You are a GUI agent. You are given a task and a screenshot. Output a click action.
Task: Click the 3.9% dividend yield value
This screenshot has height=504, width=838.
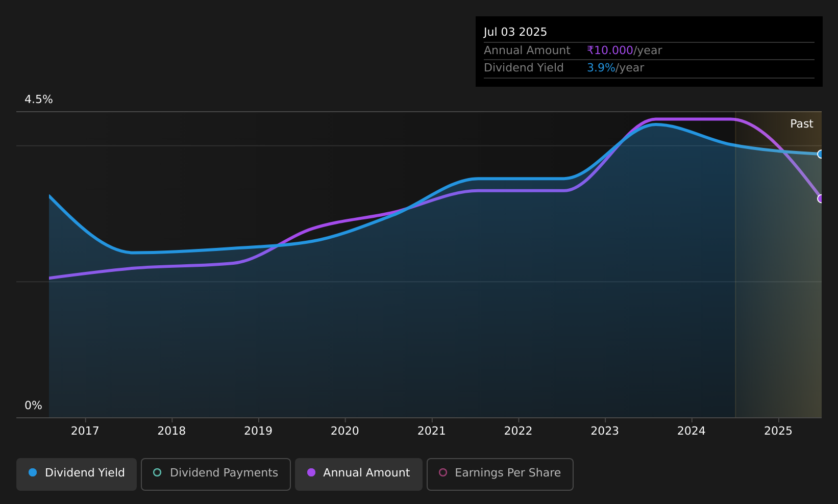(601, 68)
